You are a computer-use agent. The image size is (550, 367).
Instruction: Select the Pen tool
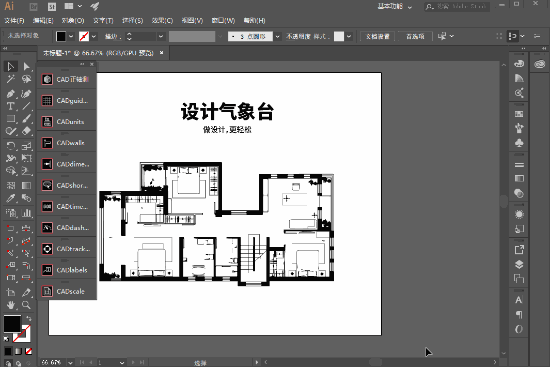(x=11, y=94)
